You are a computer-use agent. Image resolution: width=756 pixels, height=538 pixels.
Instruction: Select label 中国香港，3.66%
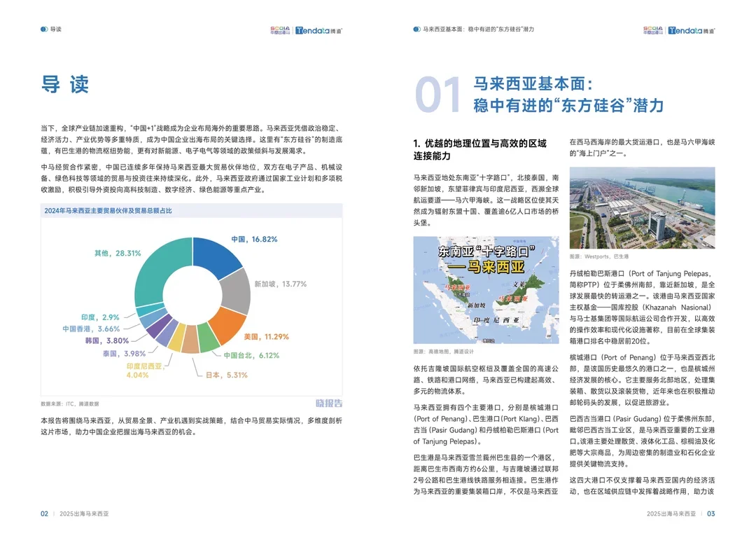(x=91, y=329)
